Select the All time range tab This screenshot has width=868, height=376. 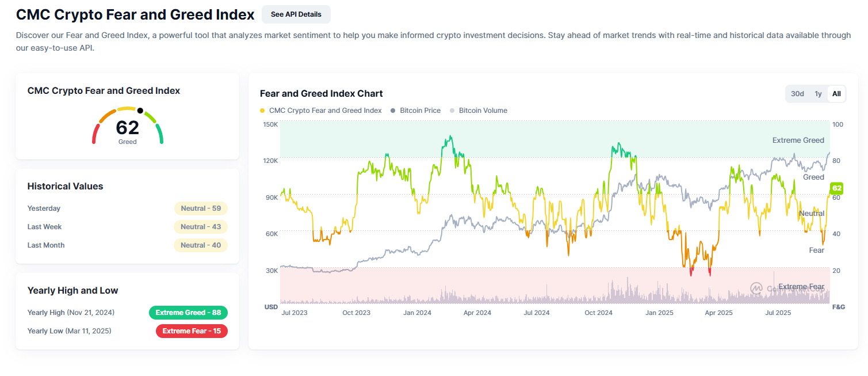[836, 94]
